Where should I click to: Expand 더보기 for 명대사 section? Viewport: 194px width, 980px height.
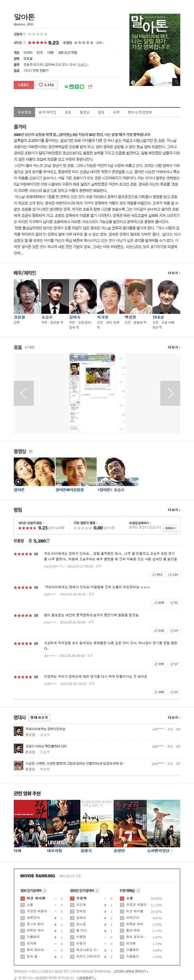click(x=174, y=717)
